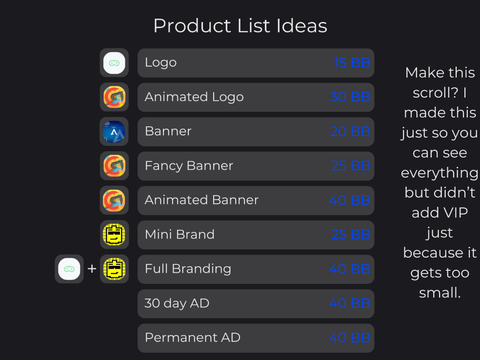This screenshot has height=360, width=480.
Task: Click the yellow robot icon beside Full Branding
Action: click(x=114, y=269)
